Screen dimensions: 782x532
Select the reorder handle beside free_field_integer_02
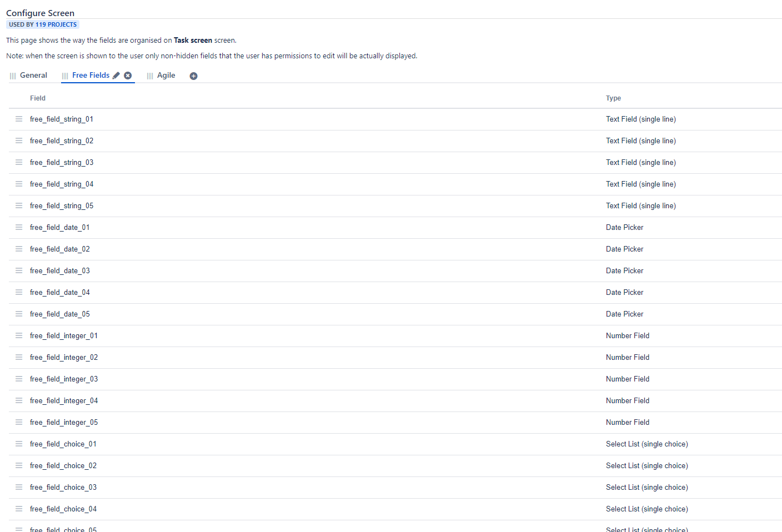click(19, 357)
